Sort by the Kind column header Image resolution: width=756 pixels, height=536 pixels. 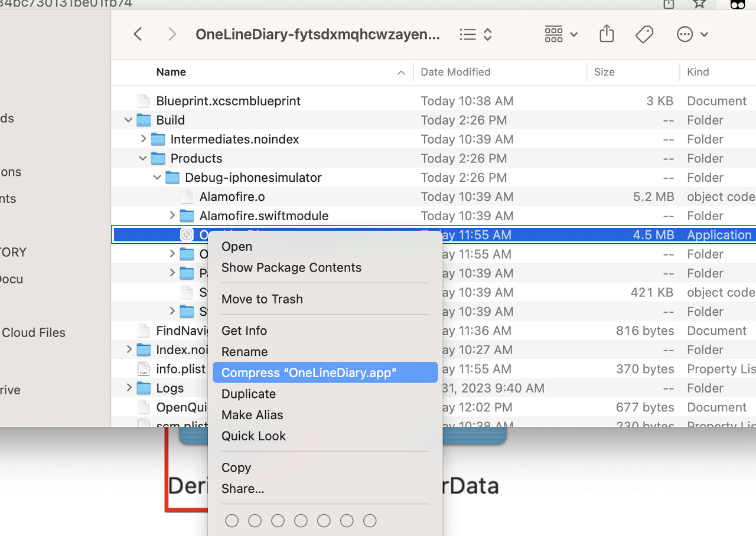tap(698, 72)
